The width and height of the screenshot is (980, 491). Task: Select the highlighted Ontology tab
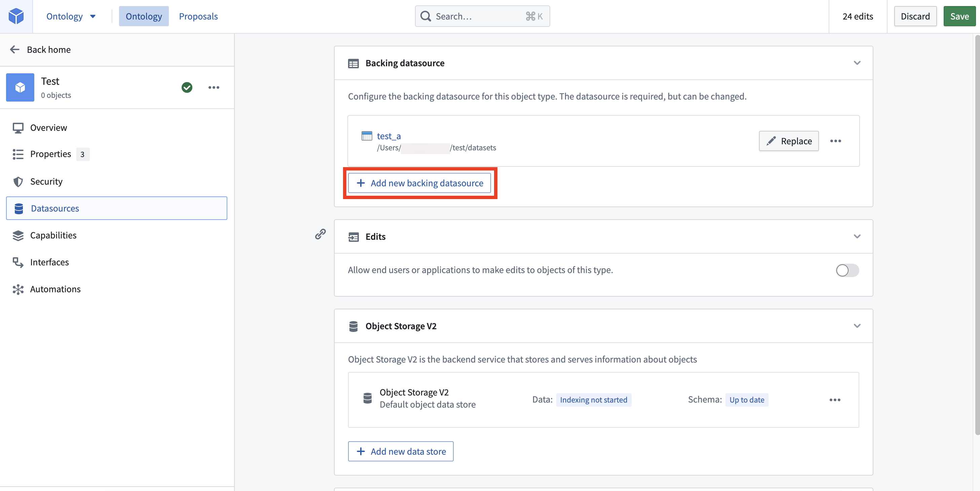pos(144,16)
